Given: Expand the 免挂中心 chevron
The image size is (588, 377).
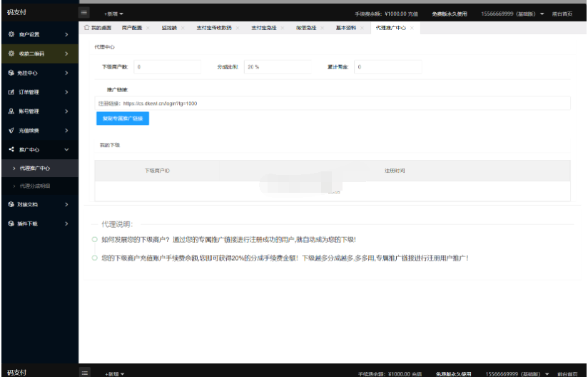Looking at the screenshot, I should [66, 73].
